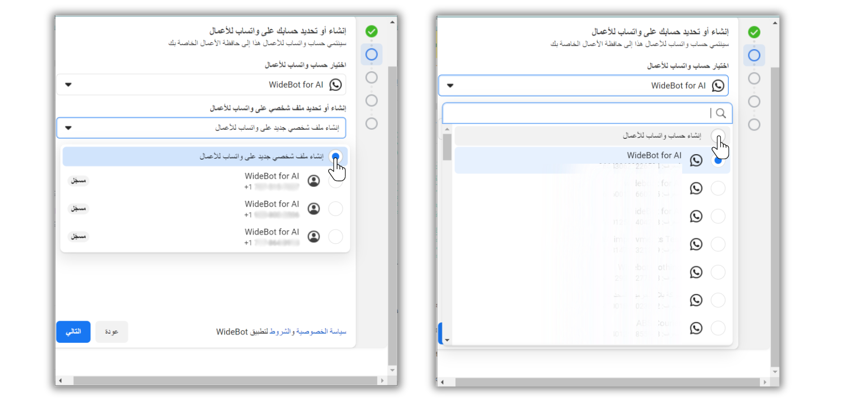The height and width of the screenshot is (402, 868).
Task: Click right panel horizontal scrollbar right arrow
Action: coord(765,382)
